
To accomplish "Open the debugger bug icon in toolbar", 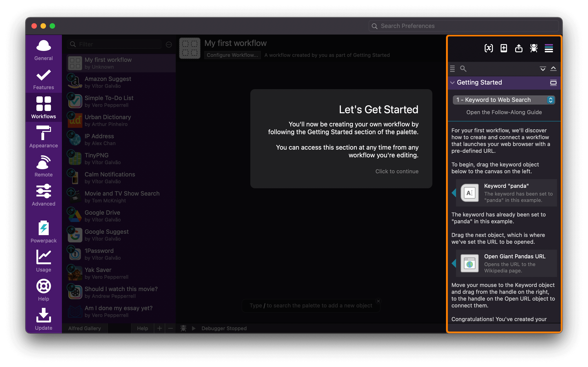I will coord(534,48).
